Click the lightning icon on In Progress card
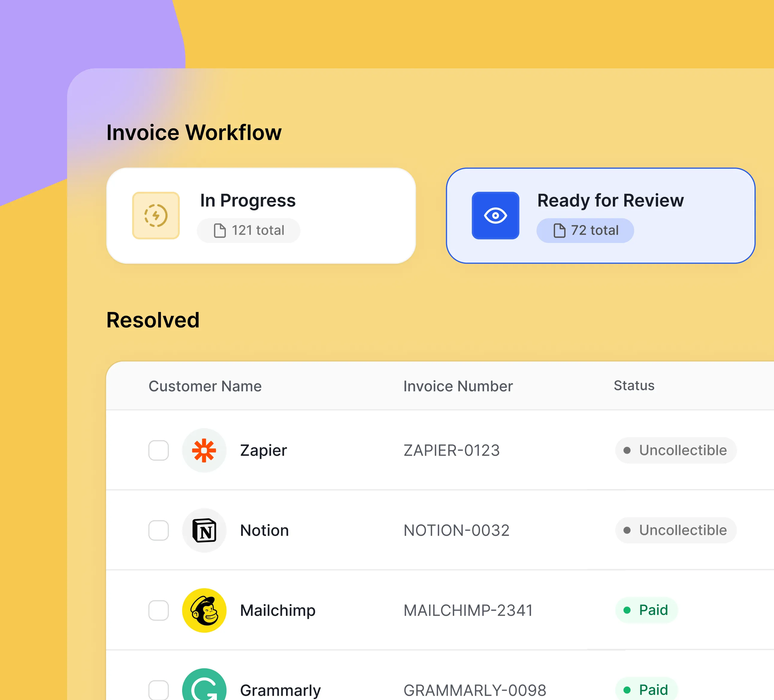This screenshot has width=774, height=700. pyautogui.click(x=155, y=215)
